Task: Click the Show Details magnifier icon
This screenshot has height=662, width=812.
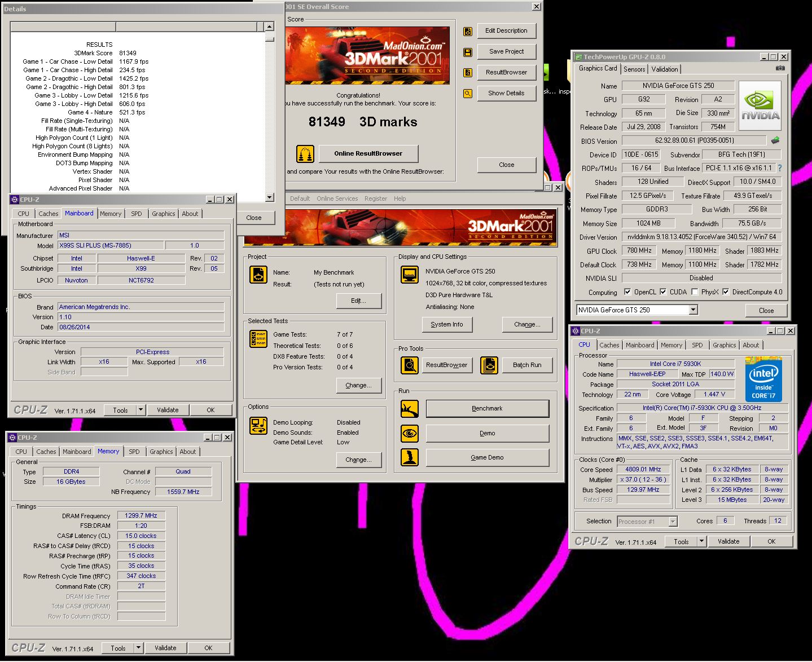Action: (468, 94)
